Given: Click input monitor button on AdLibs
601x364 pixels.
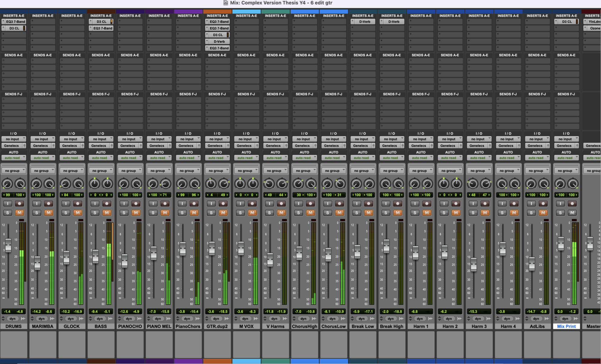Looking at the screenshot, I should 531,204.
